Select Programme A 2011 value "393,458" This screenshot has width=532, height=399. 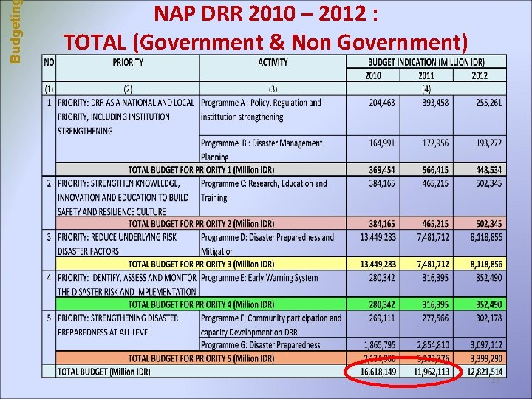tap(435, 103)
